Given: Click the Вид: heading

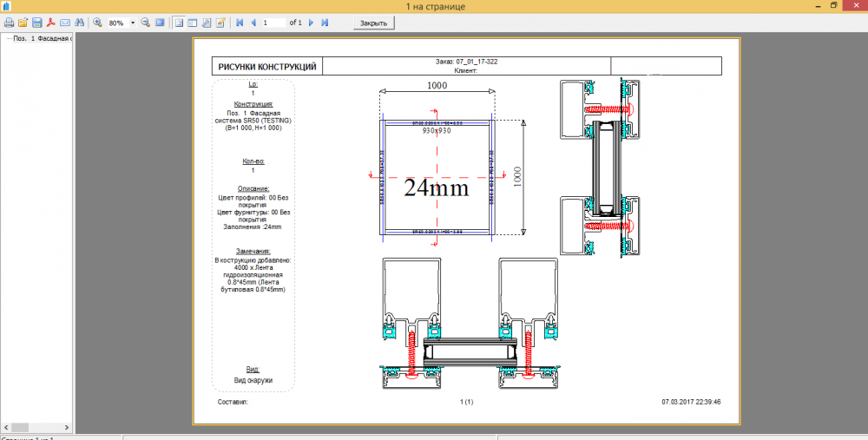Looking at the screenshot, I should [x=253, y=369].
